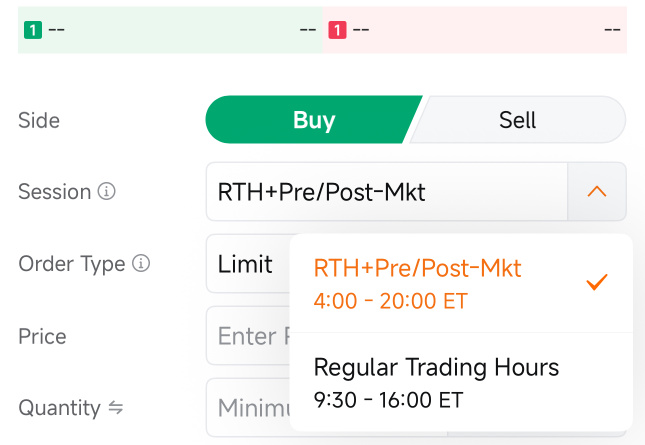Click the red ask level 1 badge
The height and width of the screenshot is (445, 645).
tap(337, 30)
